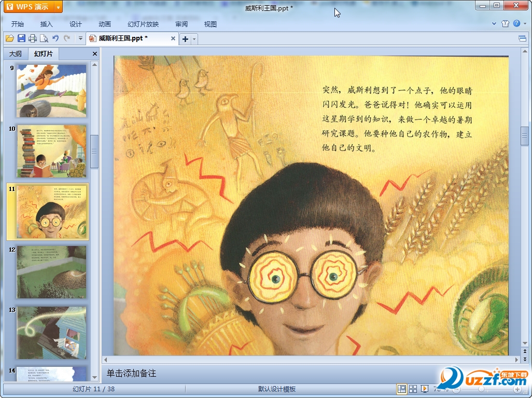
Task: Open the 设计 ribbon tab
Action: 76,24
